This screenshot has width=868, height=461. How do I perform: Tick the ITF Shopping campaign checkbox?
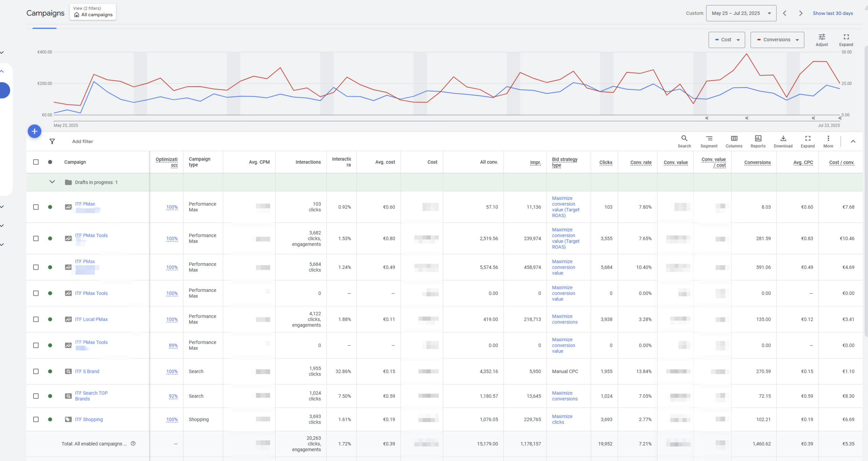tap(36, 419)
